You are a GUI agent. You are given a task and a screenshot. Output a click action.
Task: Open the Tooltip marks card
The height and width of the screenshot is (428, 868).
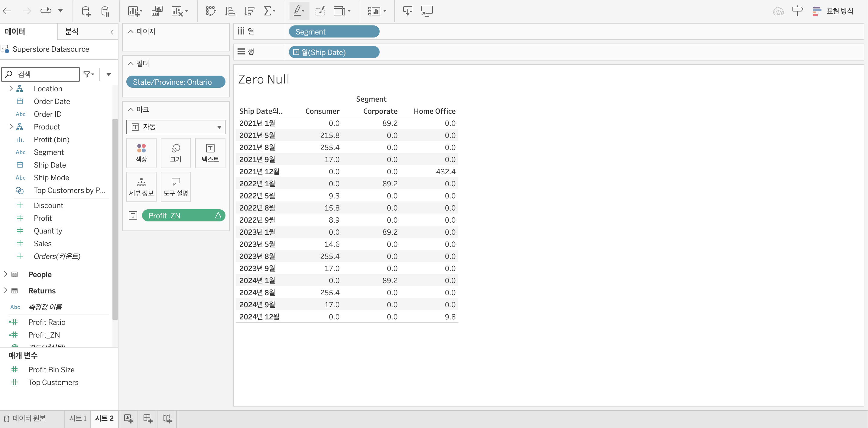(x=176, y=187)
